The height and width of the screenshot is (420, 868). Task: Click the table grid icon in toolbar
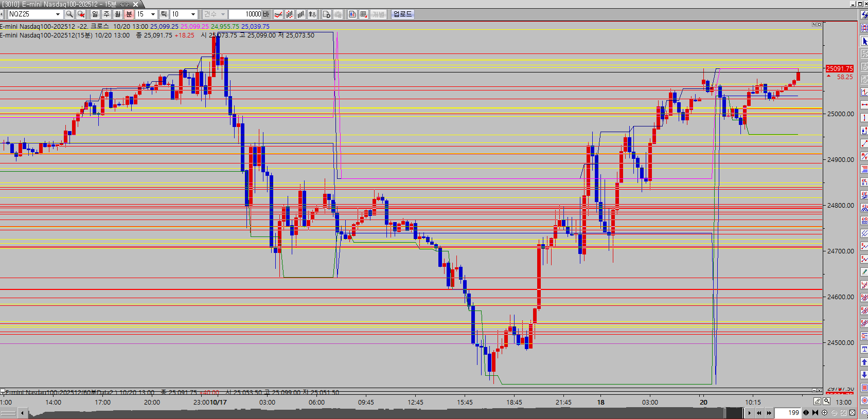click(x=364, y=14)
